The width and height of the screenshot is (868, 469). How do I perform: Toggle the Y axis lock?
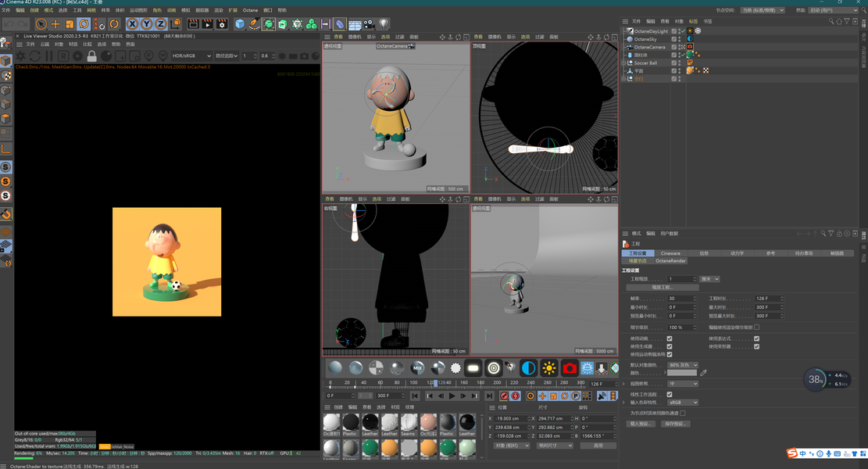point(146,23)
